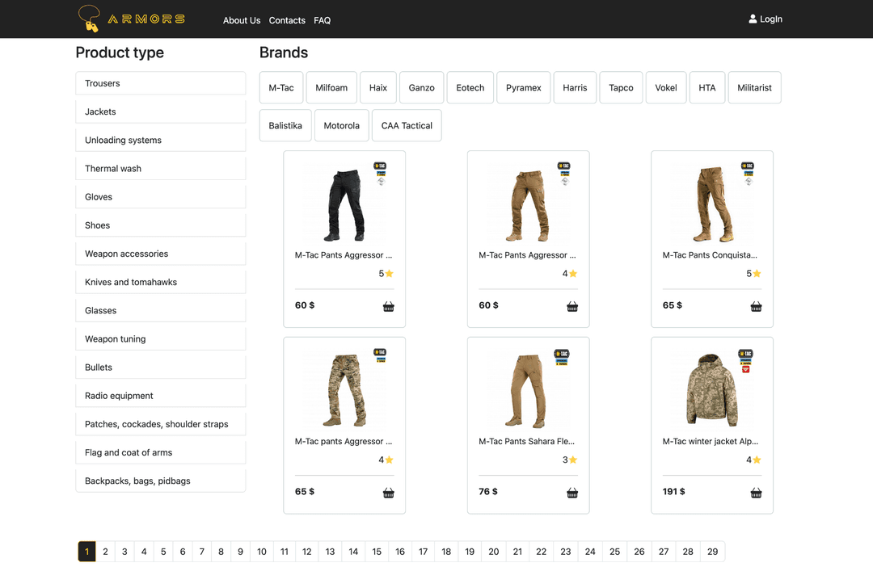
Task: Filter by Haix brand
Action: click(x=378, y=87)
